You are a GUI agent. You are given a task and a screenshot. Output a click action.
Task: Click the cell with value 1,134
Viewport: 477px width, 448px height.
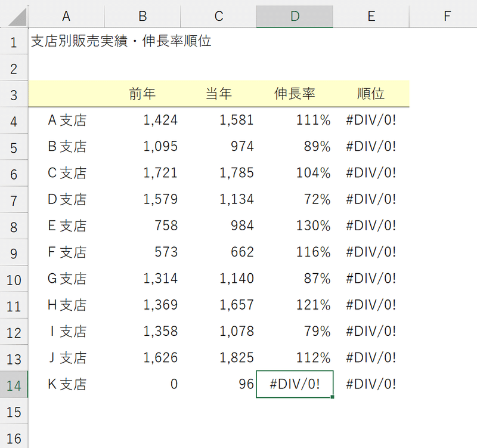coord(219,199)
